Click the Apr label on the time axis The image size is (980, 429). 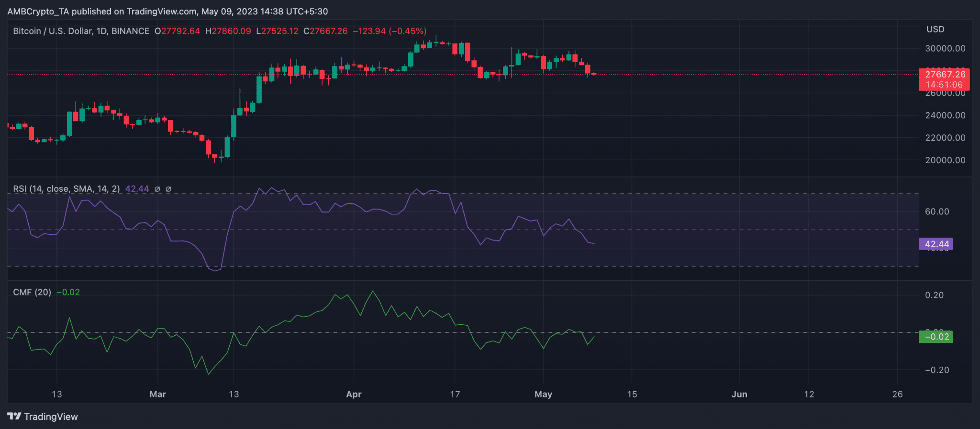click(x=354, y=394)
